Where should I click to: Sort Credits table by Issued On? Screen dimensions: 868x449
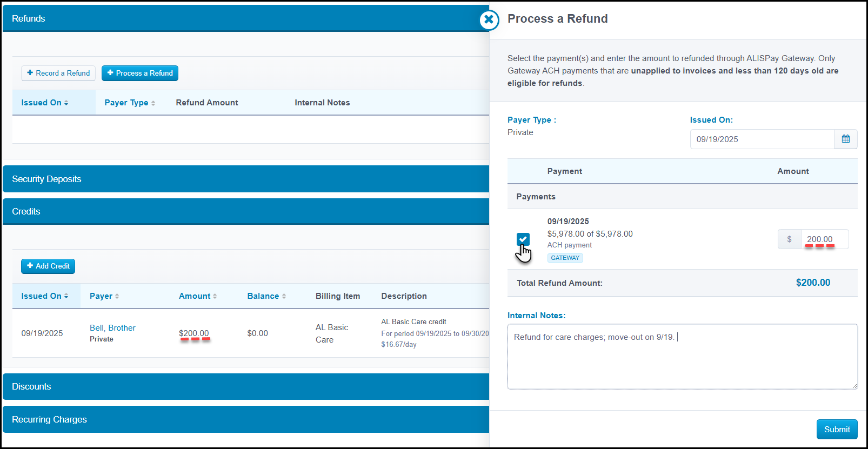coord(45,296)
